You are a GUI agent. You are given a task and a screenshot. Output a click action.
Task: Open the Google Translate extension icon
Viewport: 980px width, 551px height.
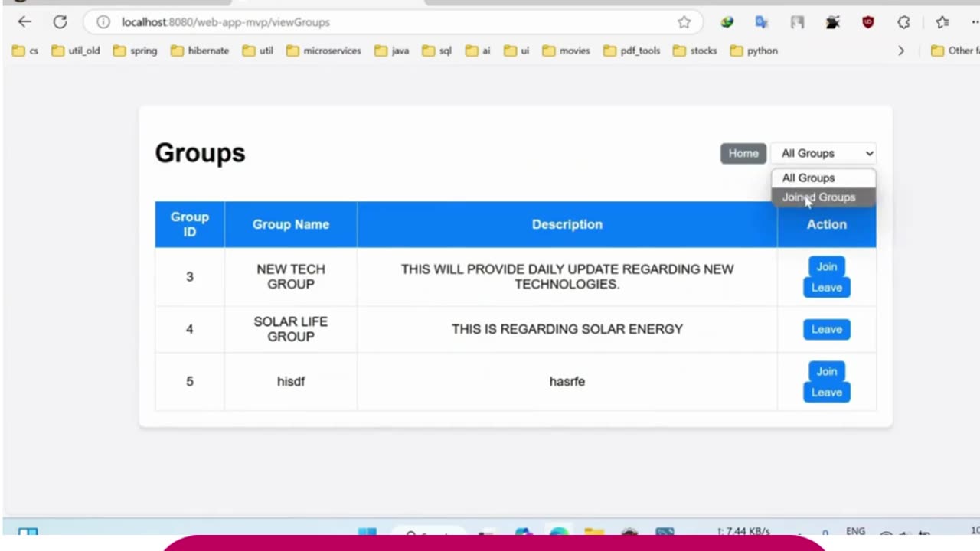[x=761, y=22]
